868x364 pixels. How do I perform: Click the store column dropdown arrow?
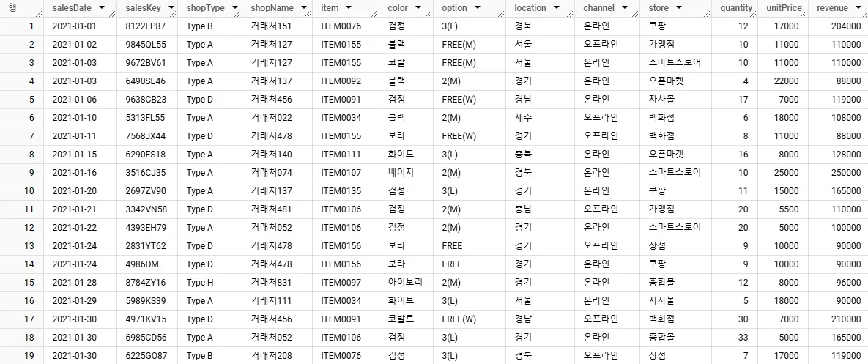pos(679,8)
